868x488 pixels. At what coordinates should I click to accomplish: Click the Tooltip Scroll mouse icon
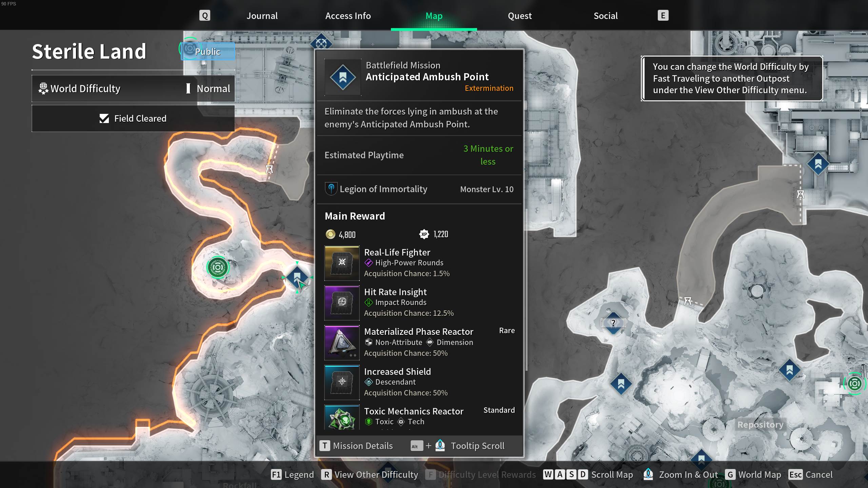click(x=440, y=445)
